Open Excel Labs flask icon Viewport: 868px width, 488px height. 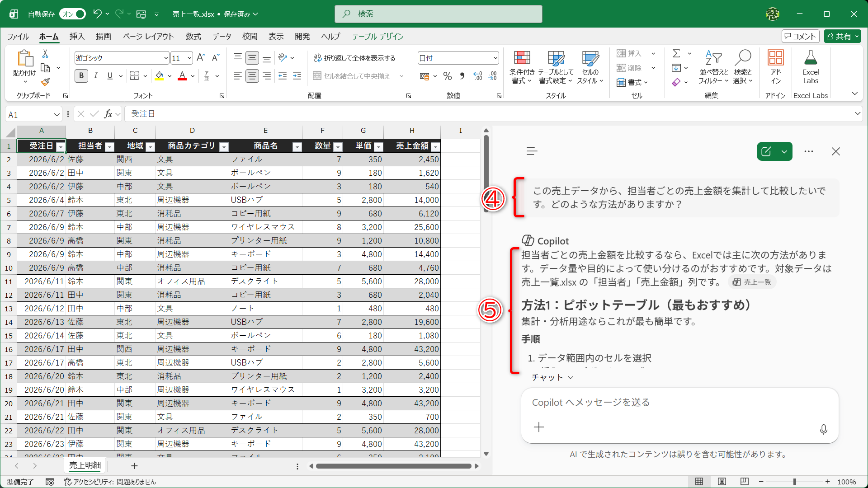(811, 67)
